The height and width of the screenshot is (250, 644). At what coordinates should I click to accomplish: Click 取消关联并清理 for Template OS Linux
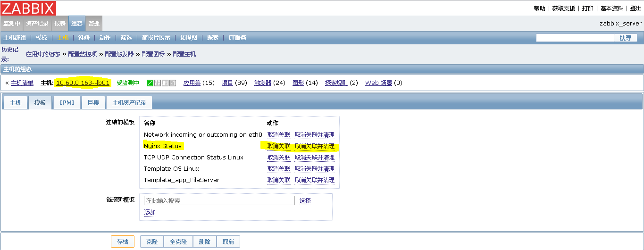coord(315,169)
